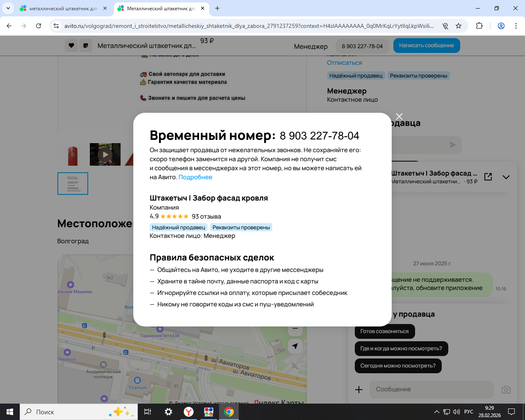The image size is (525, 420).
Task: Open the browser tab search dropdown
Action: (8, 8)
